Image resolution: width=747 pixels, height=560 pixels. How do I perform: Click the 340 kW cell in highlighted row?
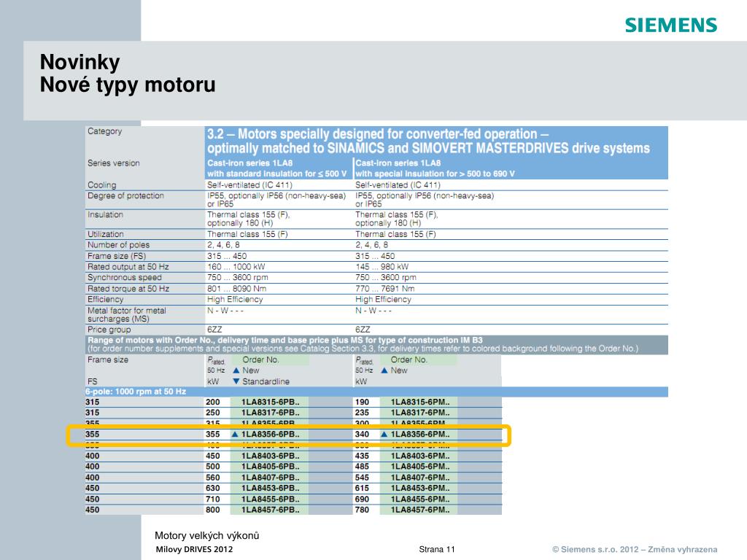point(362,435)
